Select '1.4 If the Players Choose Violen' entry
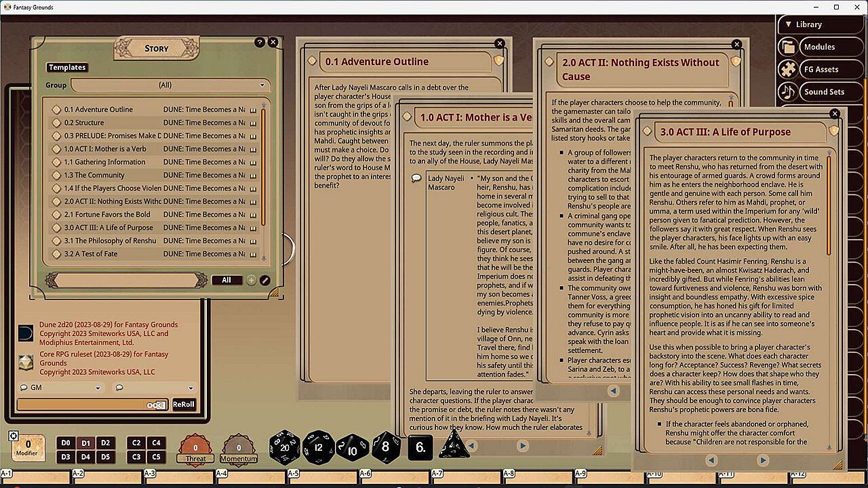The width and height of the screenshot is (868, 488). point(113,188)
